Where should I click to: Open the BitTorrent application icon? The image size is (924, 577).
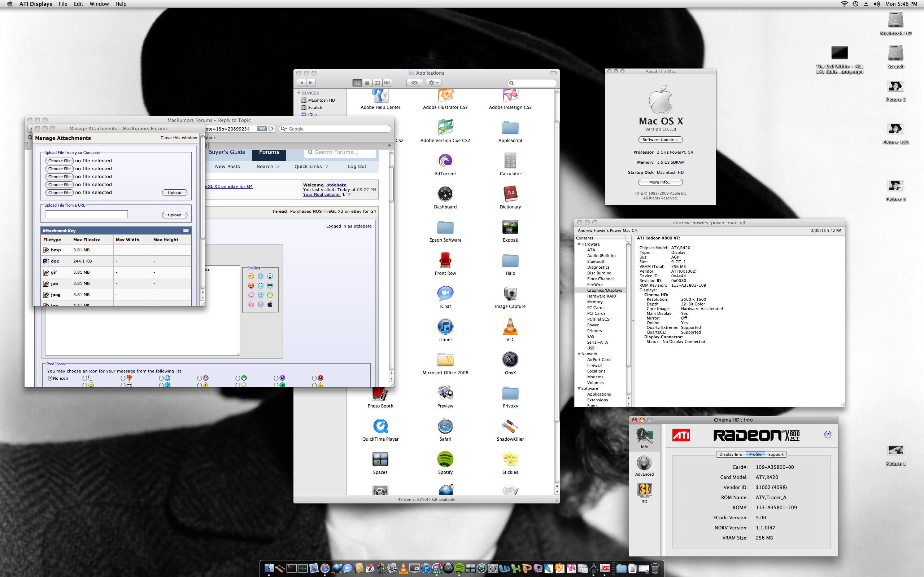[x=445, y=162]
